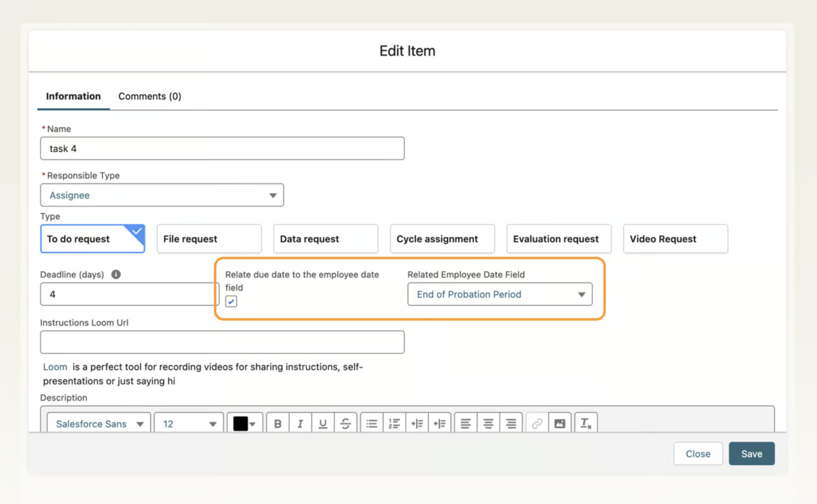This screenshot has width=817, height=504.
Task: Center align the description text
Action: (x=488, y=424)
